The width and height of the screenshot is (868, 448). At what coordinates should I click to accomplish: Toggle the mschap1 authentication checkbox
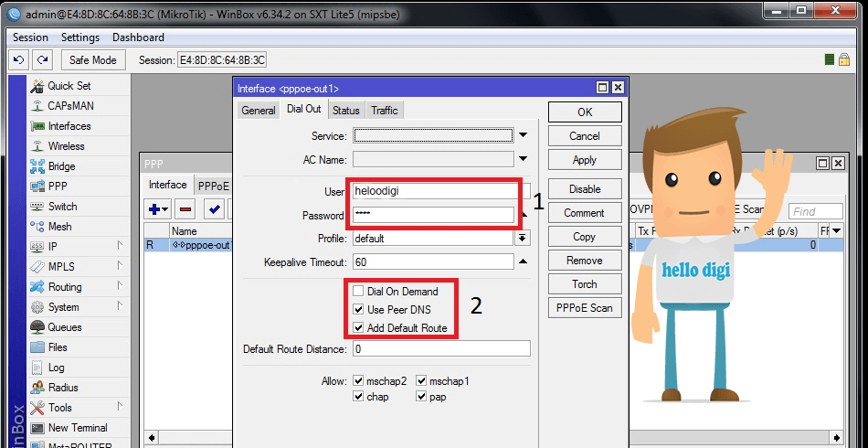click(421, 381)
